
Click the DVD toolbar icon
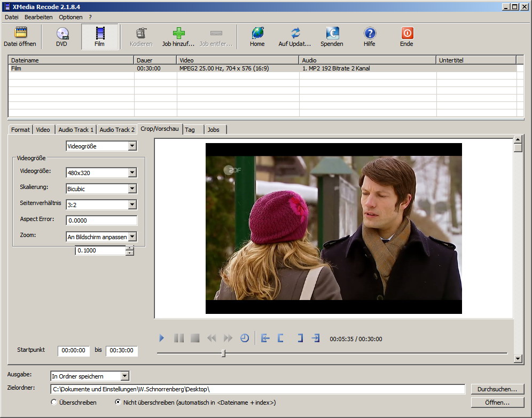[62, 37]
